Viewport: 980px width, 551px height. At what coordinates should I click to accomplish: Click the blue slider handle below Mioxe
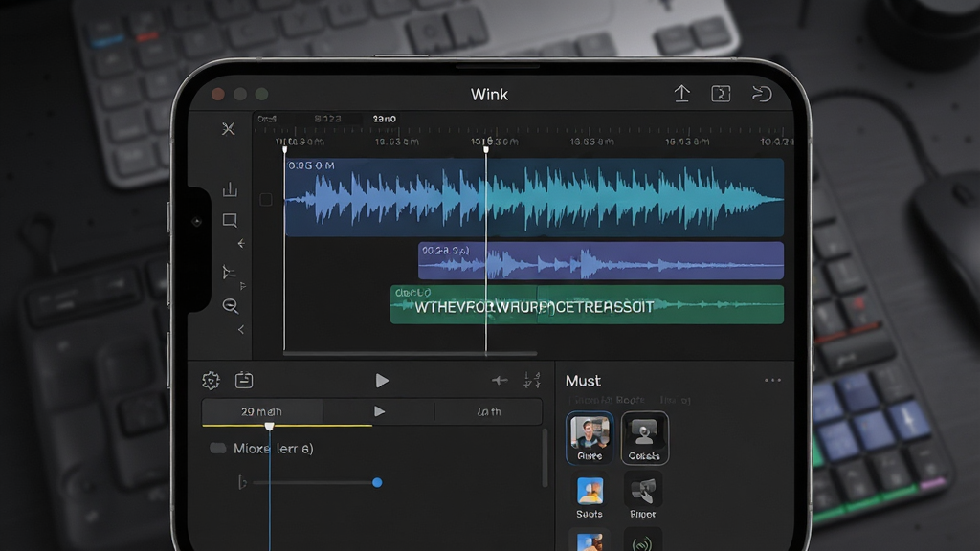377,483
